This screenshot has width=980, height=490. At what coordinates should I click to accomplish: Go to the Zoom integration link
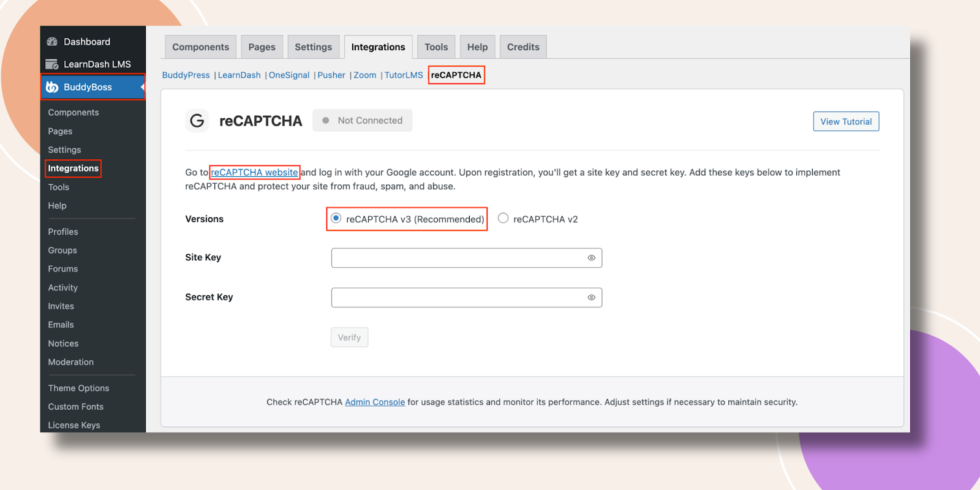pos(364,75)
